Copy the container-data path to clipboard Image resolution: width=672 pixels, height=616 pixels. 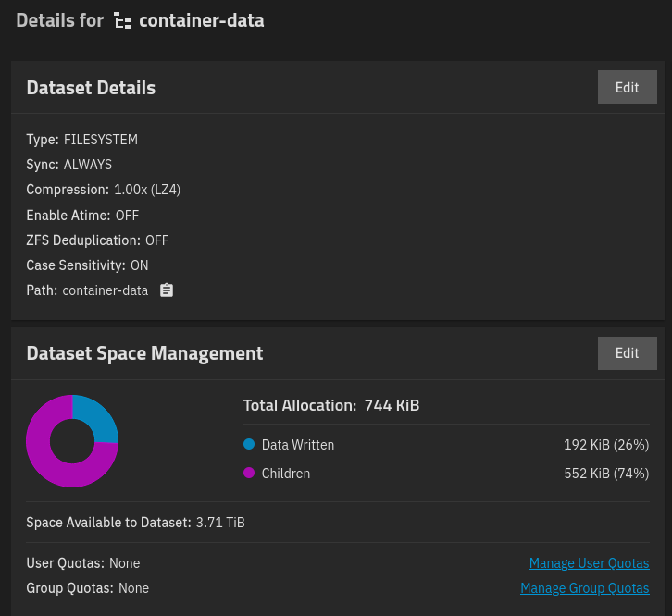[167, 290]
